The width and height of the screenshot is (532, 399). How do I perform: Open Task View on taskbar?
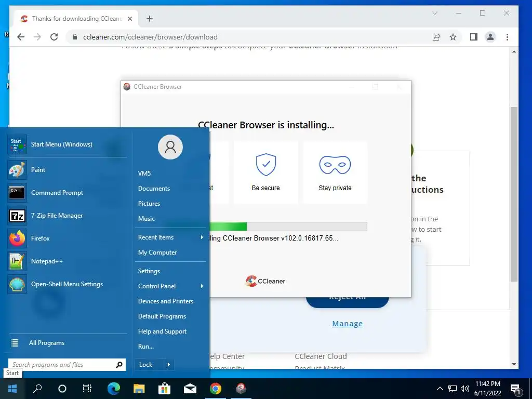[87, 389]
